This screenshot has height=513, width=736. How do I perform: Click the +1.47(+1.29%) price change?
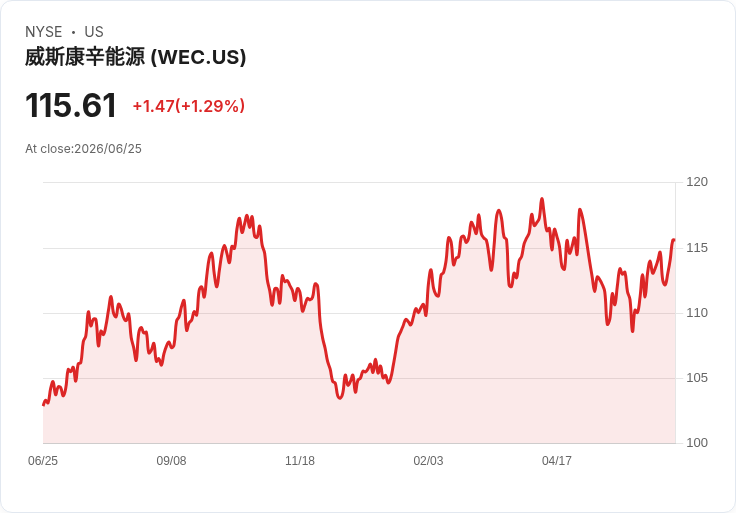tap(189, 106)
